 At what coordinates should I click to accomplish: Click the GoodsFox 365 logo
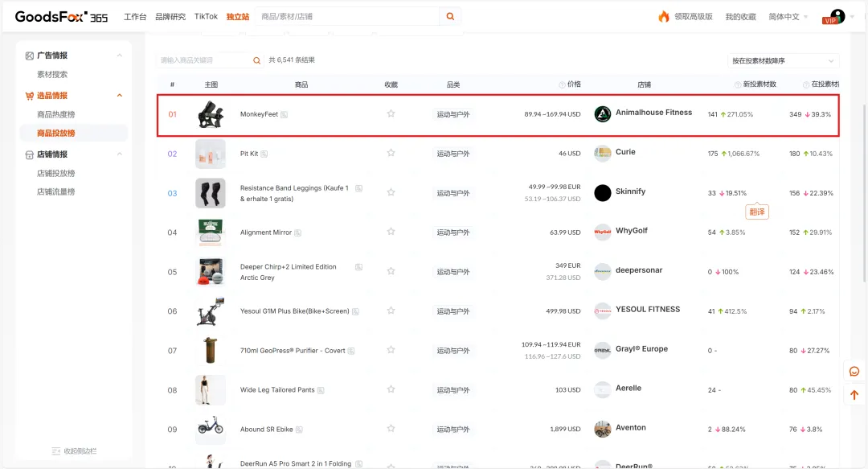(61, 17)
